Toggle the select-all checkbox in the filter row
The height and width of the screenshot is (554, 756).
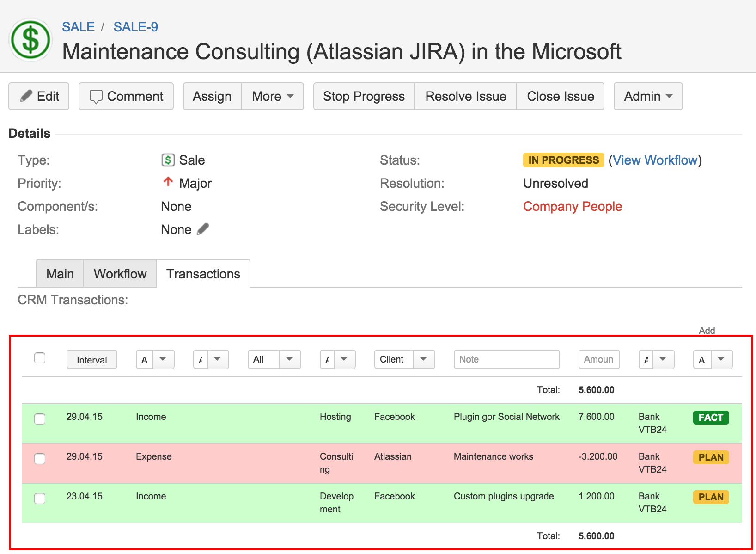coord(40,358)
